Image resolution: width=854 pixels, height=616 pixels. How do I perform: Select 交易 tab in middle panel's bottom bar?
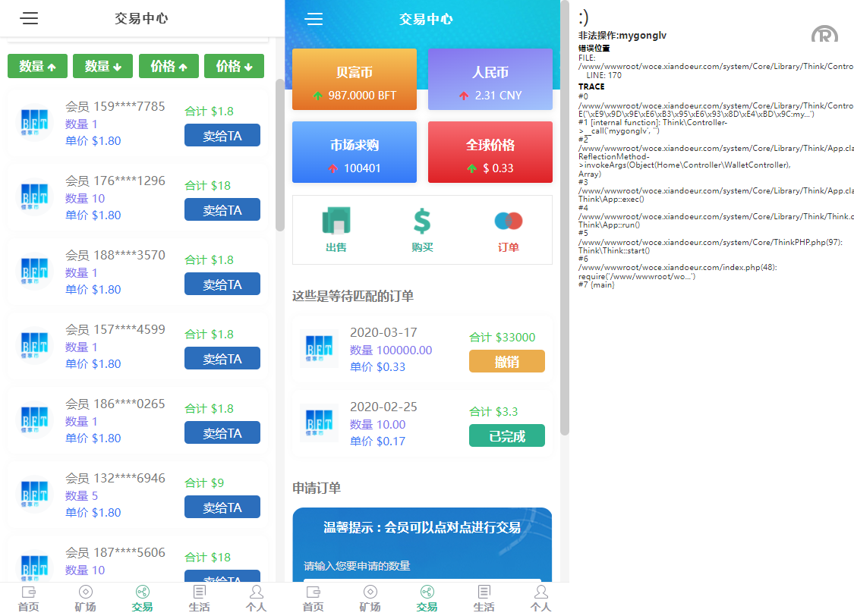(427, 598)
